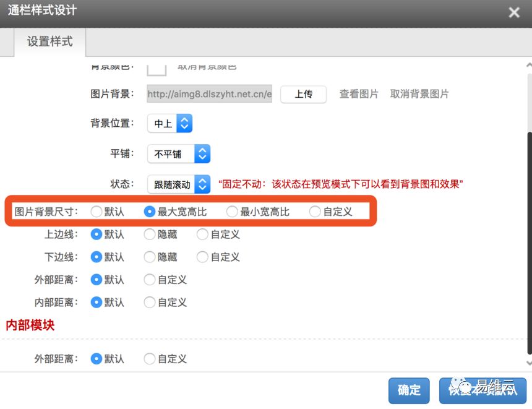
Task: Close the 通栏样式设计 dialog
Action: click(x=513, y=12)
